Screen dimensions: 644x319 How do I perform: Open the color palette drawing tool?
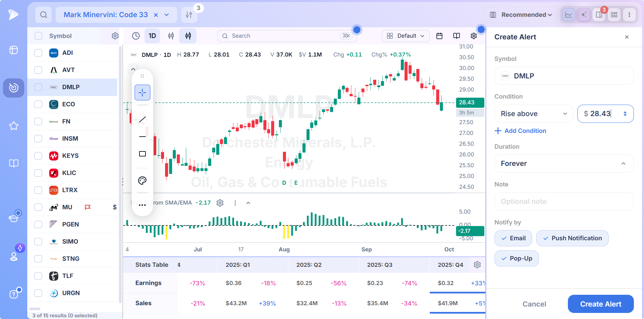coord(142,181)
